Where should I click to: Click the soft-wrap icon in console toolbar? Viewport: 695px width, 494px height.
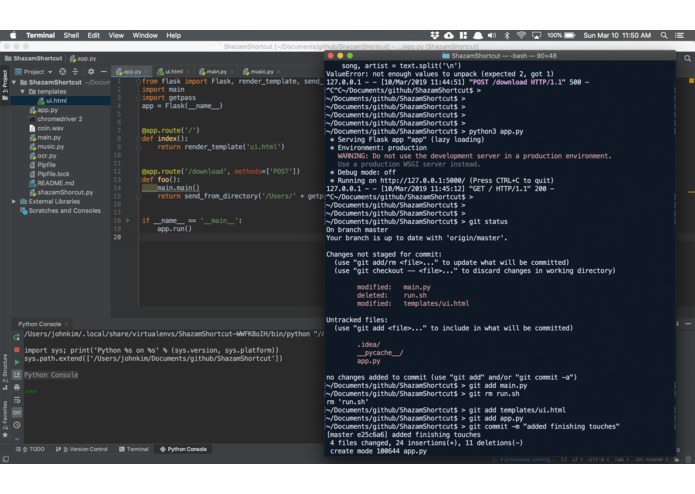tap(17, 400)
